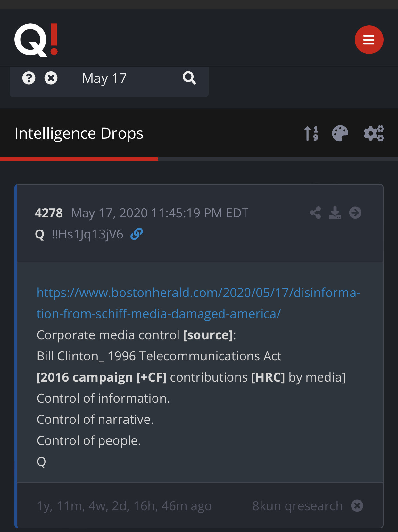Image resolution: width=398 pixels, height=532 pixels.
Task: Click the Q! logo
Action: pos(36,40)
